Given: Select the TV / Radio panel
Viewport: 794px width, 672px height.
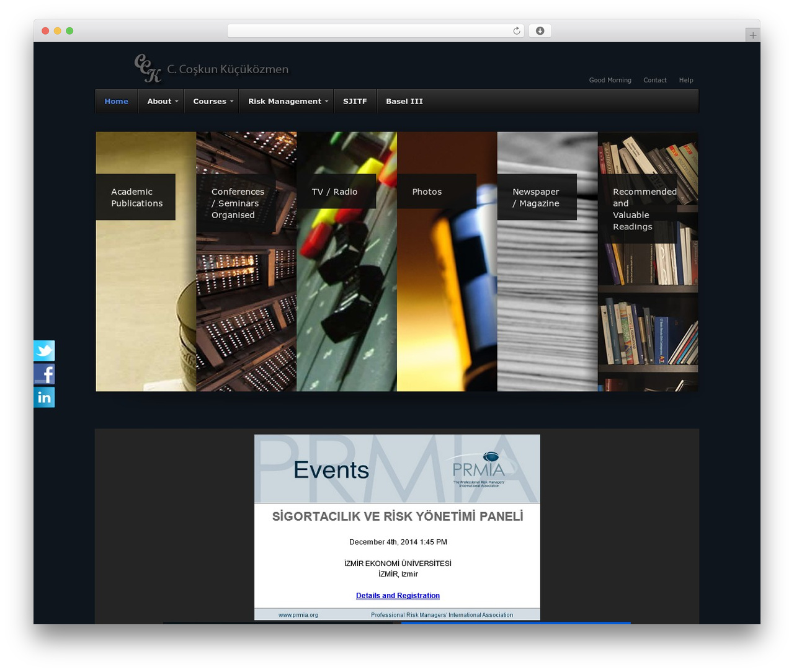Looking at the screenshot, I should point(347,262).
